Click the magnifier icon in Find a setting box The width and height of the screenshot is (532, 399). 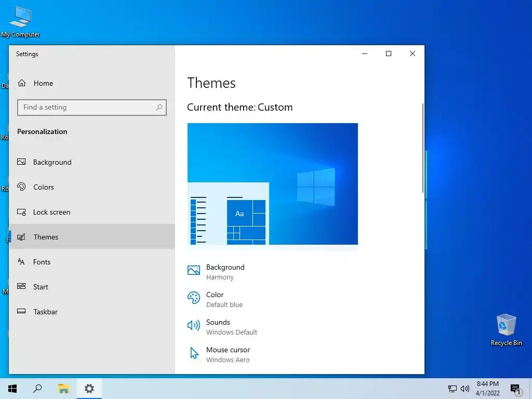point(159,108)
